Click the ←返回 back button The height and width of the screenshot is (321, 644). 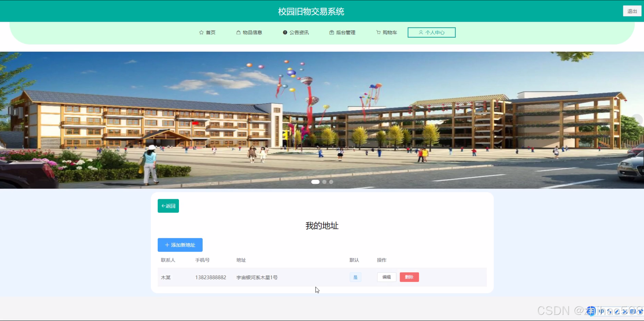pos(168,206)
